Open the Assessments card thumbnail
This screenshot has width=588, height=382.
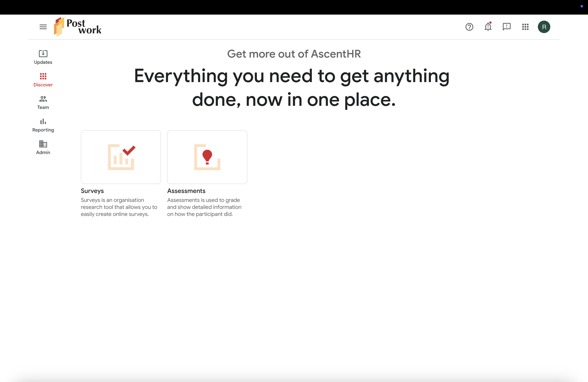click(207, 157)
